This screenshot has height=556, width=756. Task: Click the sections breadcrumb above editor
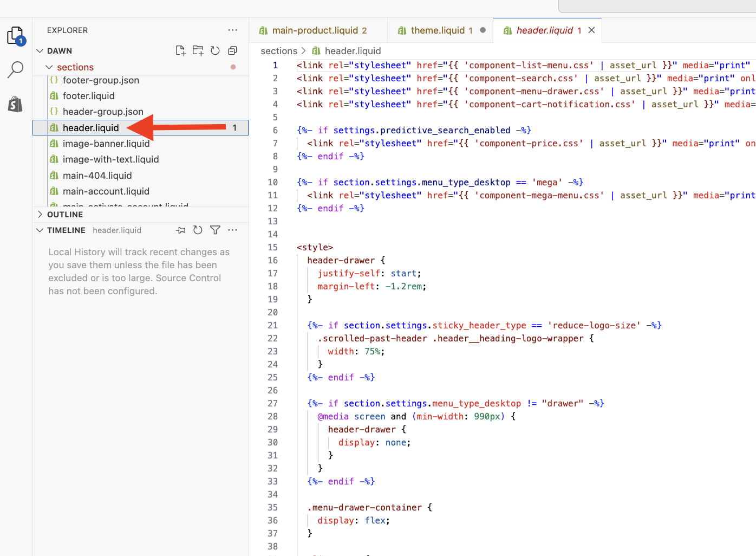(279, 51)
